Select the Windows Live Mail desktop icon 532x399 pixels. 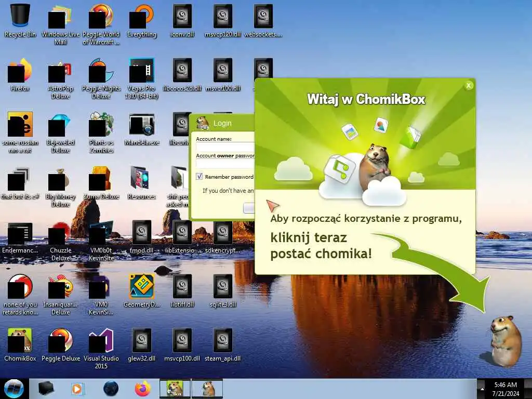tap(60, 24)
